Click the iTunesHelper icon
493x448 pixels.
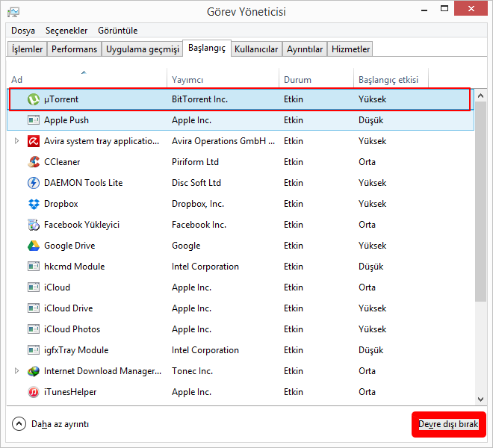click(34, 392)
